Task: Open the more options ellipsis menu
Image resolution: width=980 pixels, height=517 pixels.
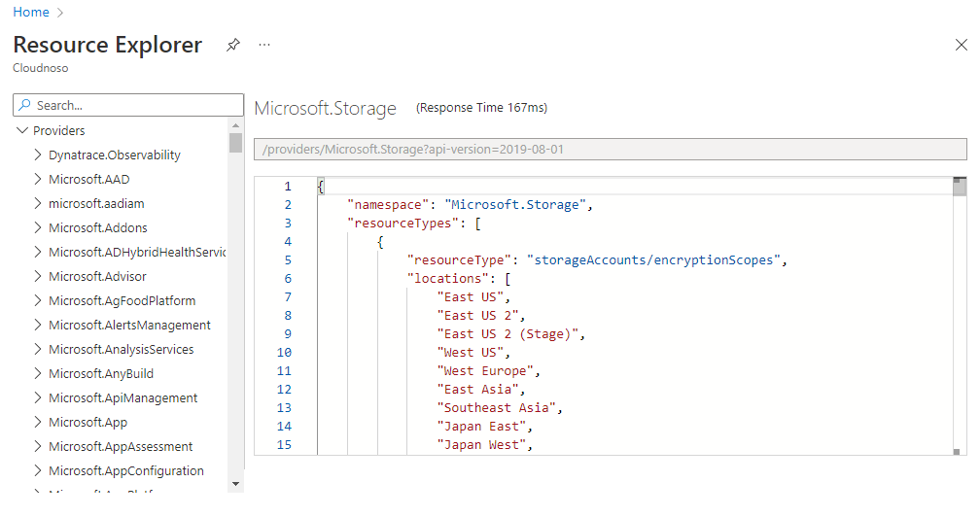Action: click(x=264, y=45)
